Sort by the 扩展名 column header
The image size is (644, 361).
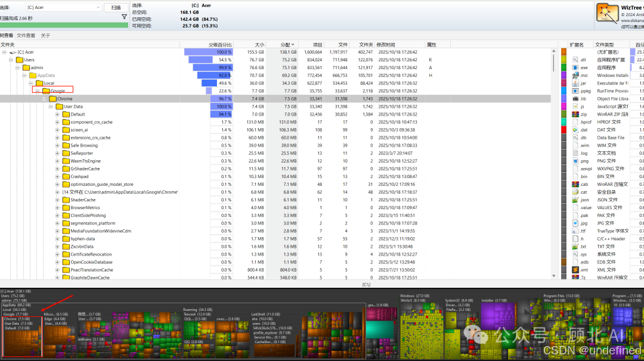click(581, 44)
